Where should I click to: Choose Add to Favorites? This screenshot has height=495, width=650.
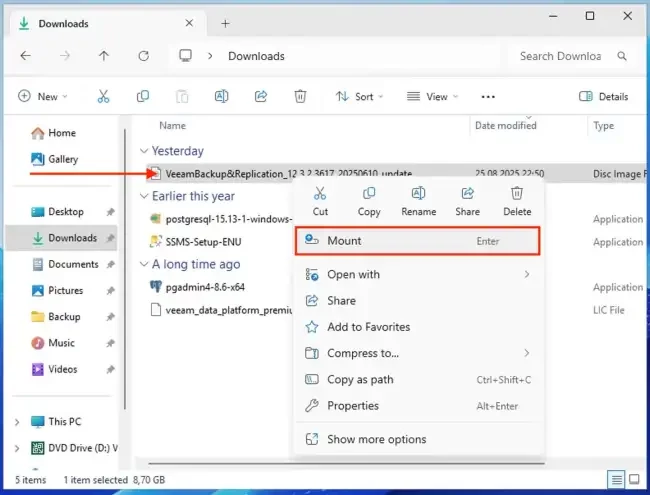[418, 327]
